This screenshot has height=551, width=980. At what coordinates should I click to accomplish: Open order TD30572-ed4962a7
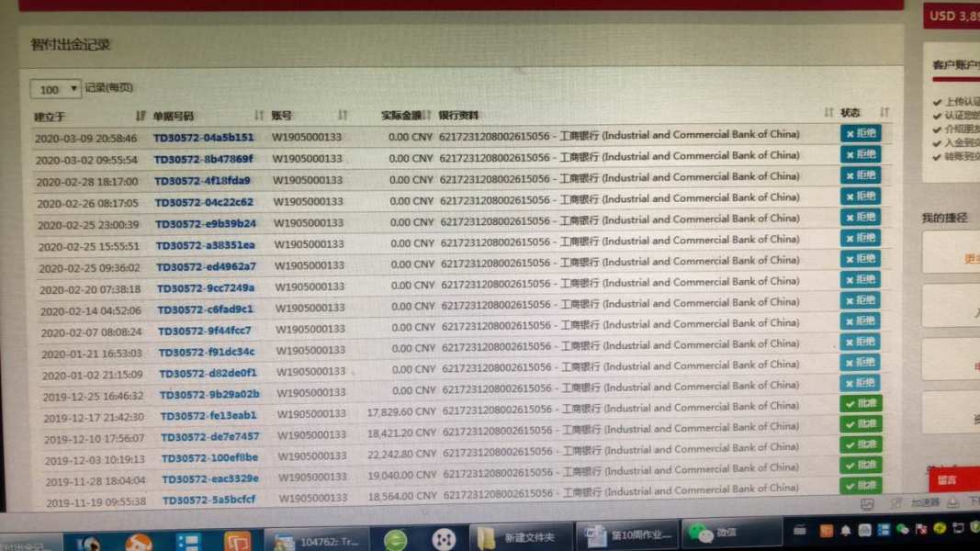[207, 266]
